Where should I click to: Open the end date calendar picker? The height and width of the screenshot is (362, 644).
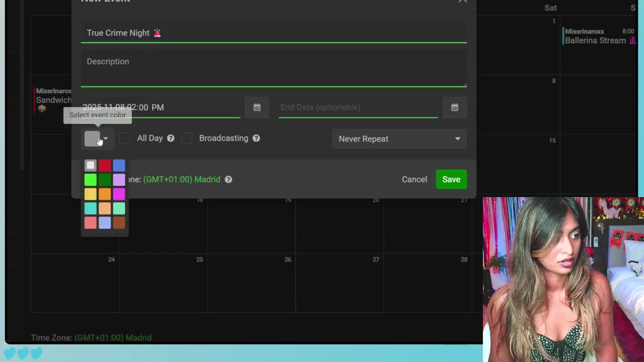point(454,107)
